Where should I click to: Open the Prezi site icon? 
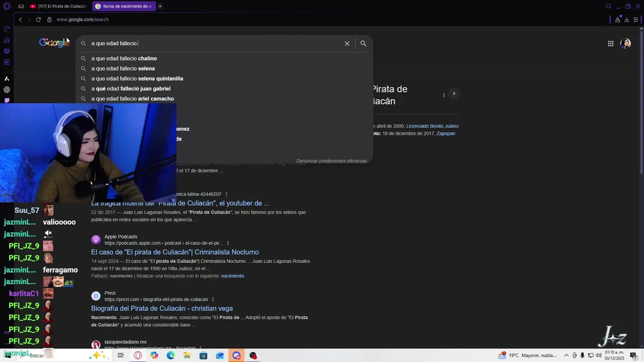click(96, 296)
